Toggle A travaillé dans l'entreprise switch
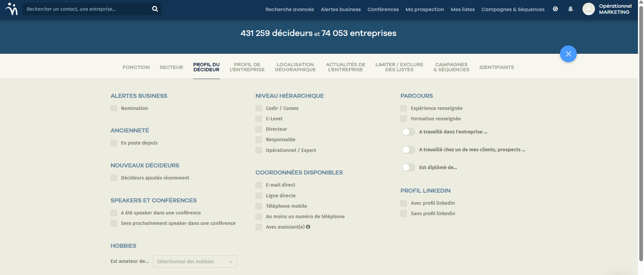644x275 pixels. pos(409,132)
